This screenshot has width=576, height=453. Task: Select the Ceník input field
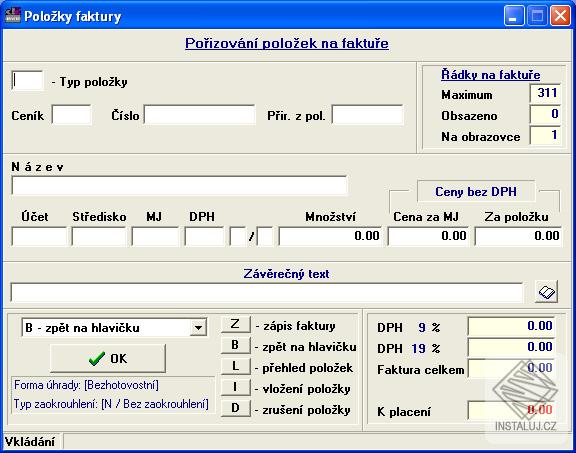click(x=72, y=115)
